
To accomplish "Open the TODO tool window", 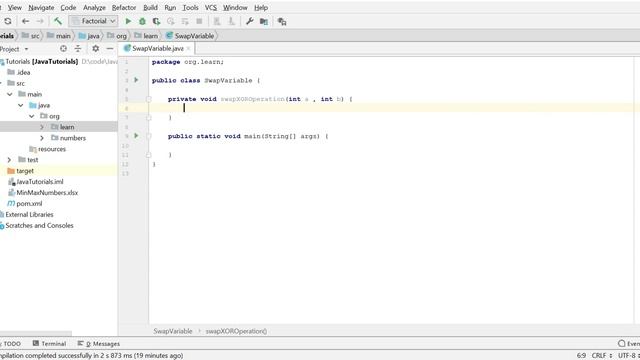I will click(11, 344).
